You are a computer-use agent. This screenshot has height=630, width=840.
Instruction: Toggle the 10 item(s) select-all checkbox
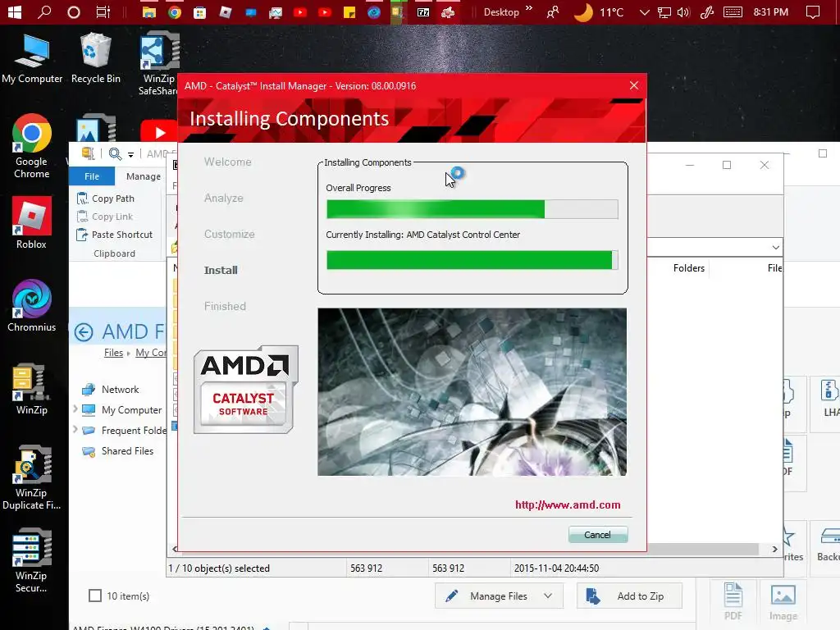tap(95, 596)
